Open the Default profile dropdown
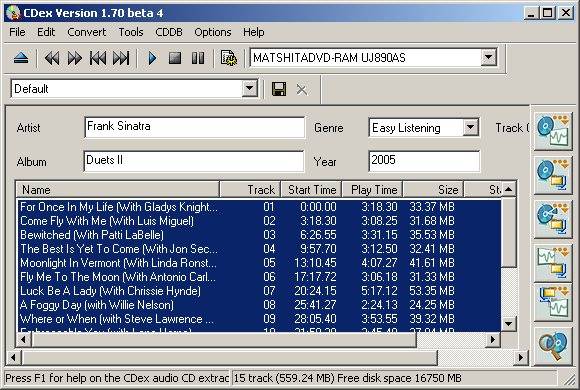580x390 pixels. (250, 88)
